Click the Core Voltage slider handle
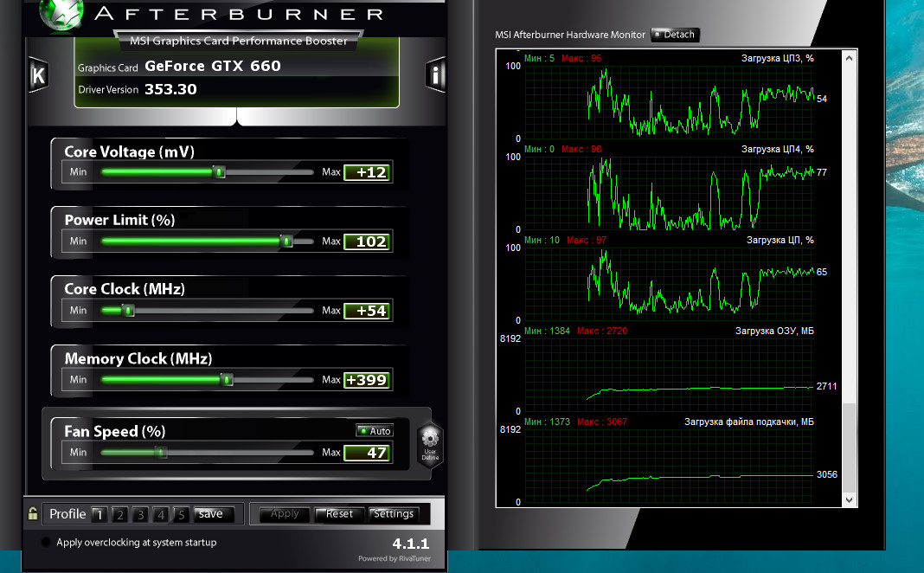Viewport: 924px width, 573px height. (x=219, y=172)
